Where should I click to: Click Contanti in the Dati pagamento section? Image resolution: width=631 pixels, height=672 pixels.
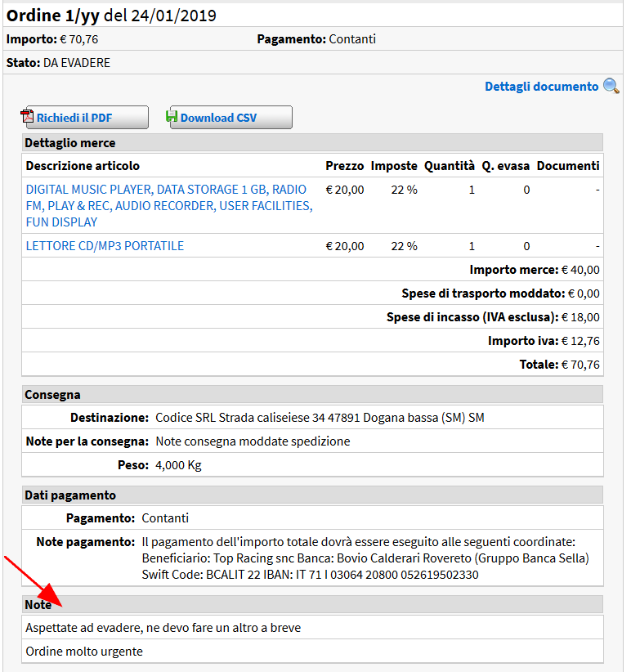tap(165, 518)
